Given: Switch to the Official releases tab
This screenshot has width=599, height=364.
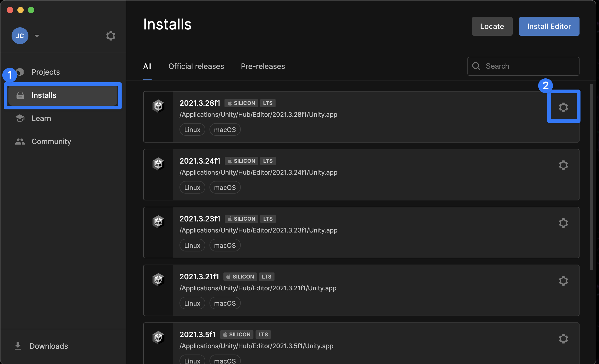Looking at the screenshot, I should tap(196, 66).
